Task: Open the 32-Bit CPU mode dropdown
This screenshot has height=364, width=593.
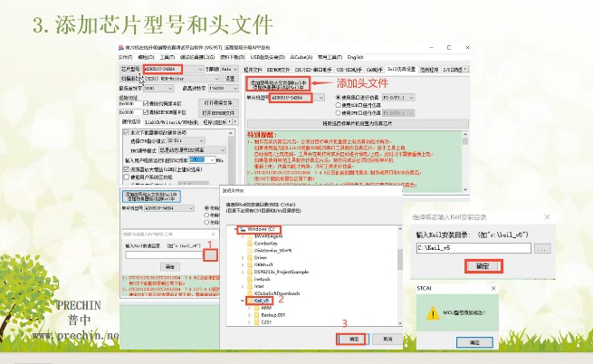Action: coord(186,140)
